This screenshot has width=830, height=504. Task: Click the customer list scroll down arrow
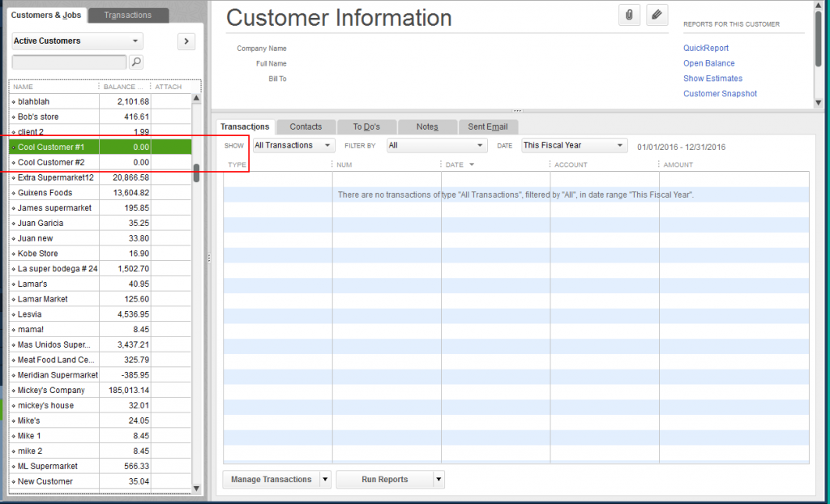point(196,488)
